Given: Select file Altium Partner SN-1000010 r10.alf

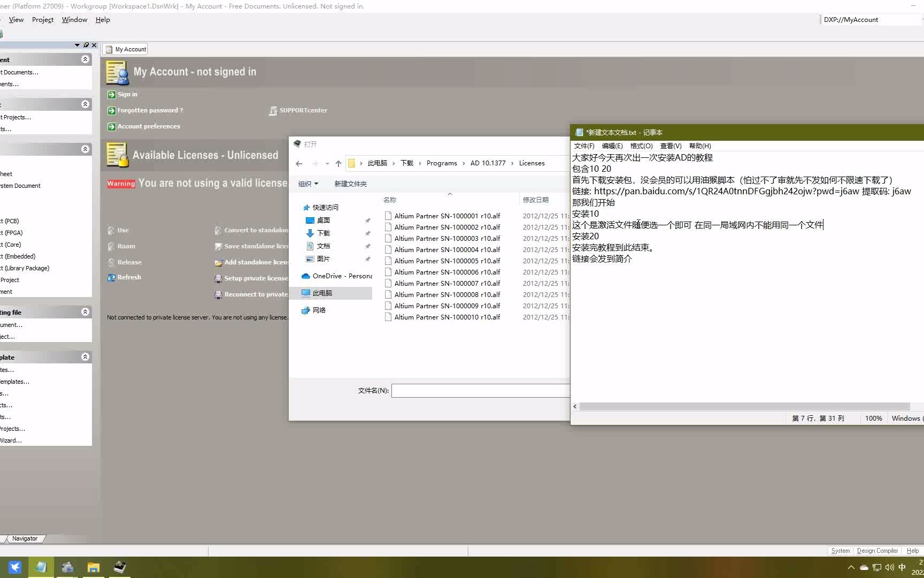Looking at the screenshot, I should [442, 317].
